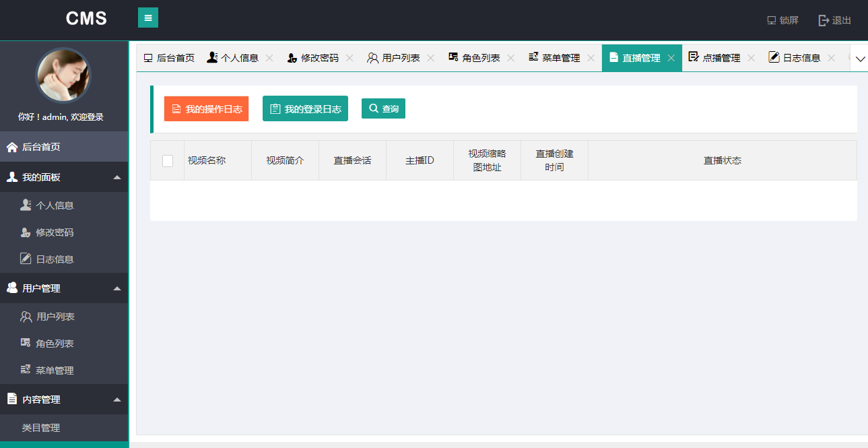
Task: Open the hidden tabs chevron dropdown
Action: (x=860, y=58)
